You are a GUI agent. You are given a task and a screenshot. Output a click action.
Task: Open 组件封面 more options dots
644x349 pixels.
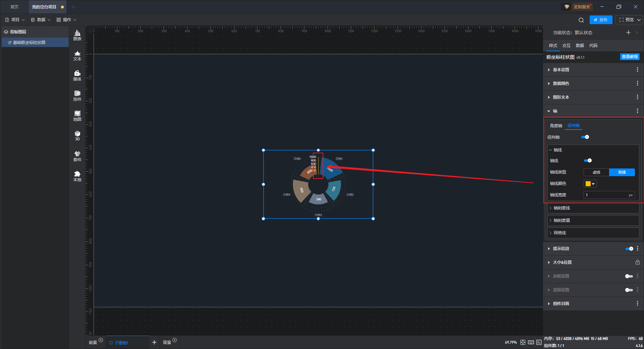(637, 303)
